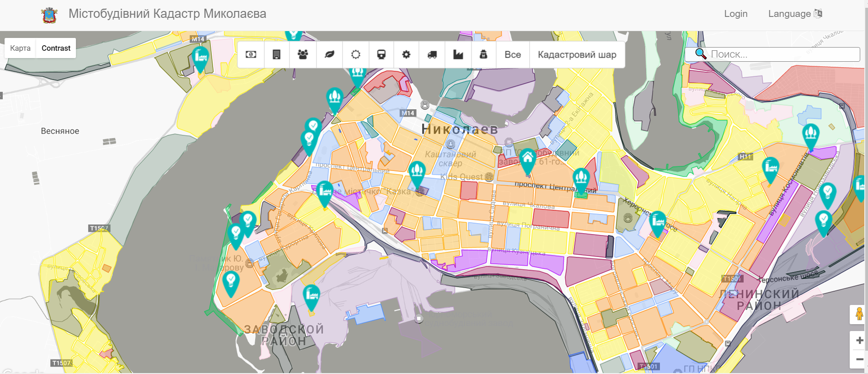The width and height of the screenshot is (868, 374).
Task: Select the money banknote category filter
Action: coord(251,54)
